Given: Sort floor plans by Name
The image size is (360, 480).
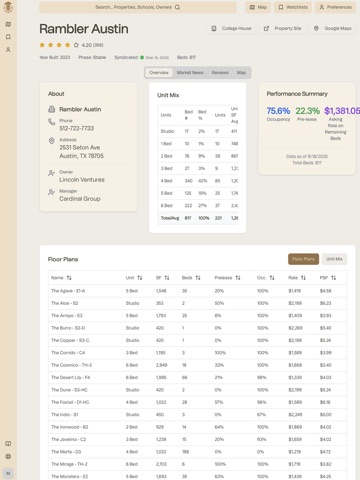Looking at the screenshot, I should [x=61, y=278].
